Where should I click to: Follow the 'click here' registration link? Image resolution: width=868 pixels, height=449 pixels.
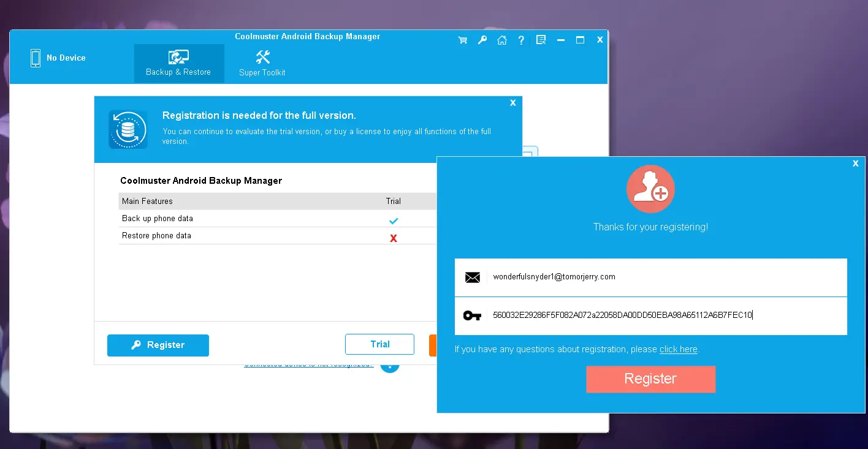click(x=678, y=349)
